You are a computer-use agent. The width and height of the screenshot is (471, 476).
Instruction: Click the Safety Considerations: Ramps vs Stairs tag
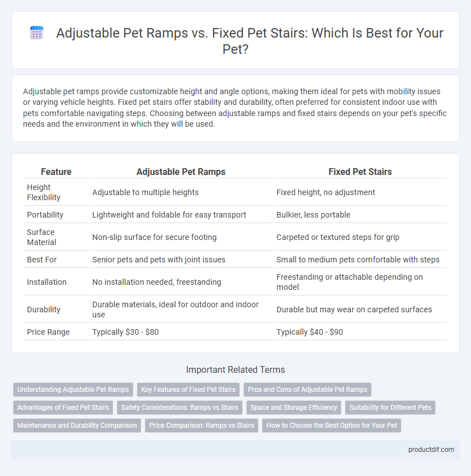click(179, 408)
